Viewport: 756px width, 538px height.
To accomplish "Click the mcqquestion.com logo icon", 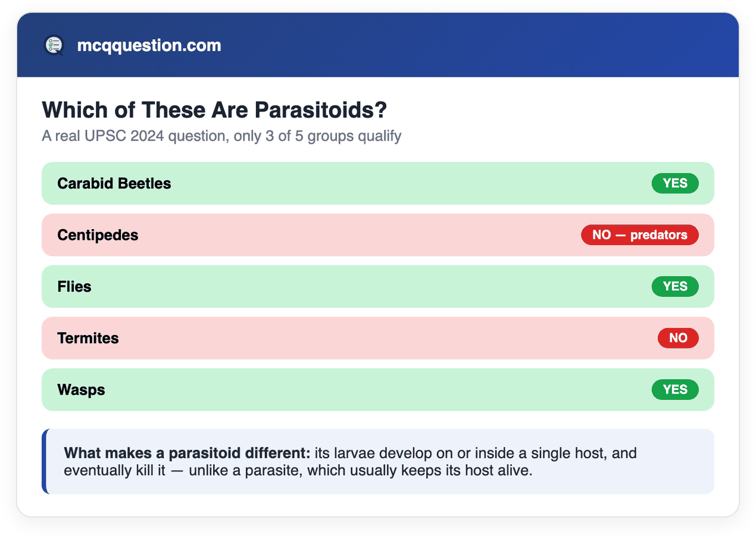I will pos(54,45).
